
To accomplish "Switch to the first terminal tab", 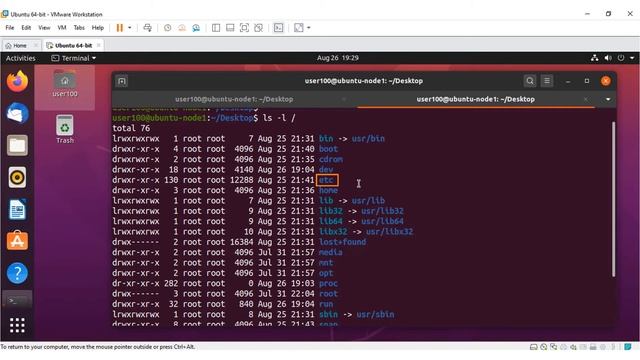I will [234, 99].
